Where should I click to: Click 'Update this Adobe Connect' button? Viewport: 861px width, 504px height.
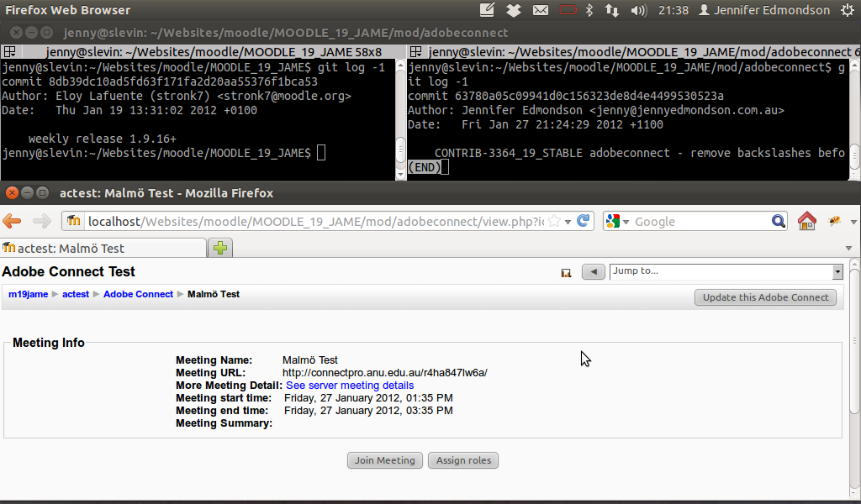point(765,297)
